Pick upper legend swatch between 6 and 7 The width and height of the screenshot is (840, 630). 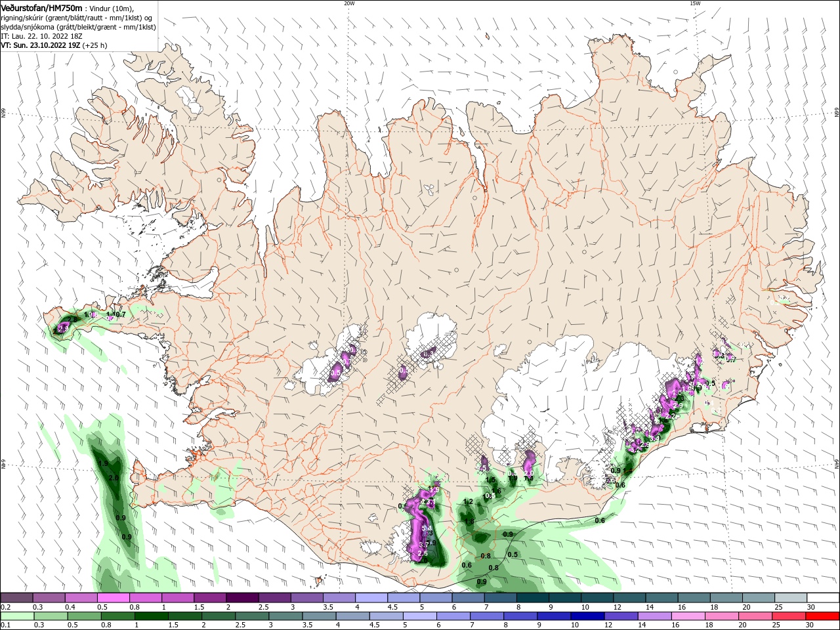point(468,598)
